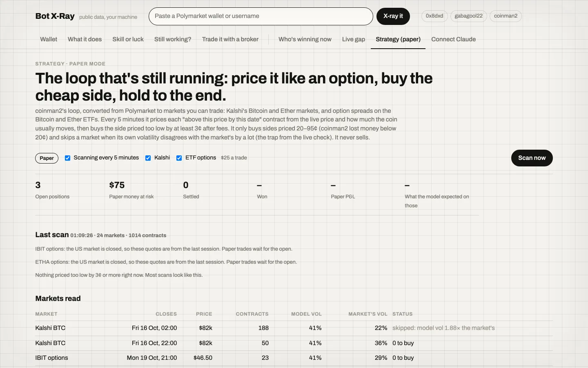View the Who's winning now tab
Screen dimensions: 588x368
coord(305,39)
